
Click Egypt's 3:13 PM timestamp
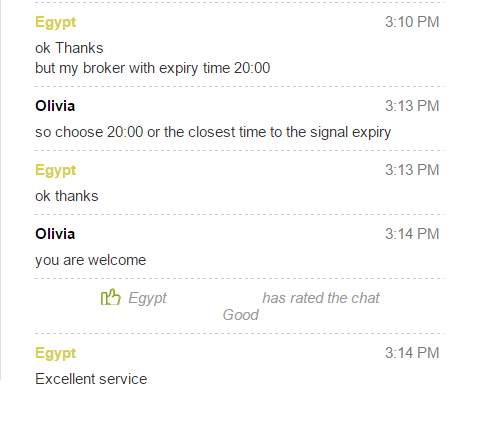412,170
